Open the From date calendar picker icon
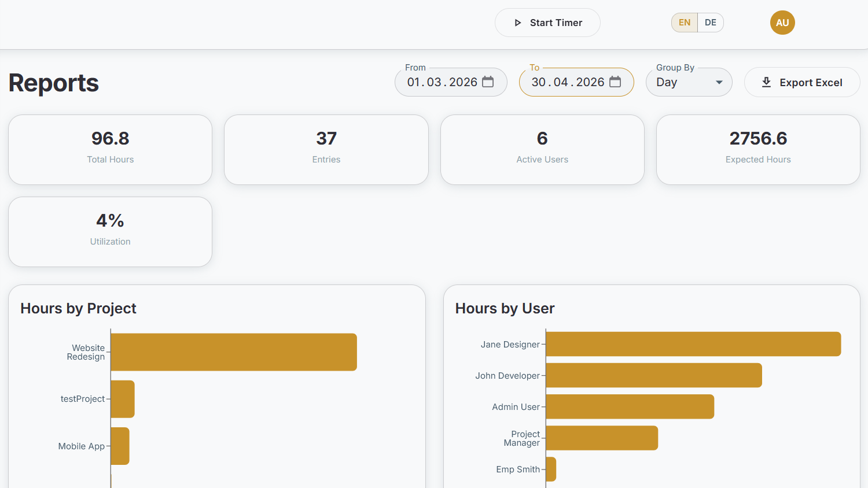 tap(488, 82)
